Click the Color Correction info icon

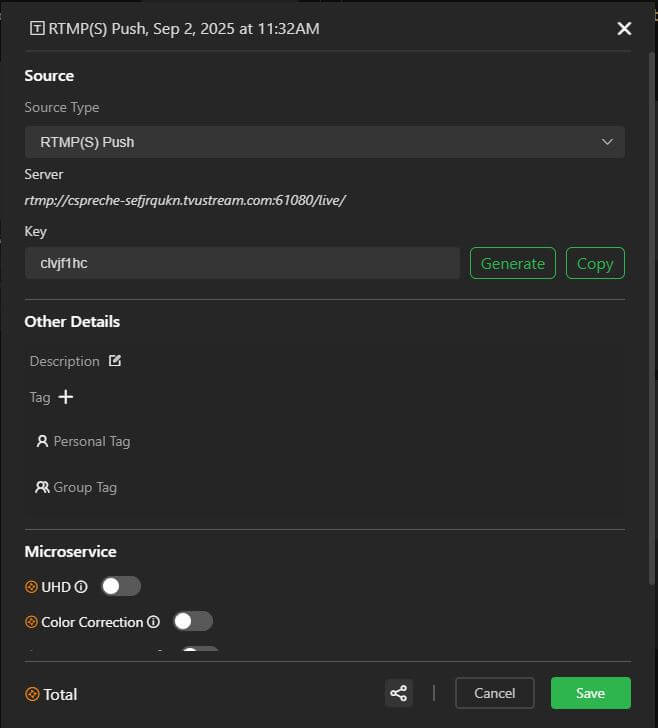click(154, 622)
